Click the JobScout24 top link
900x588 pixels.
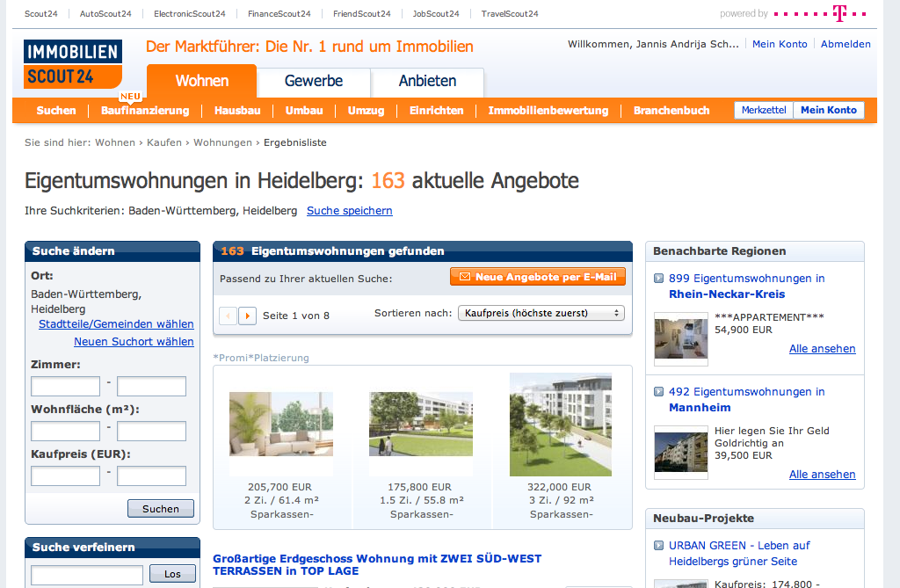click(436, 14)
